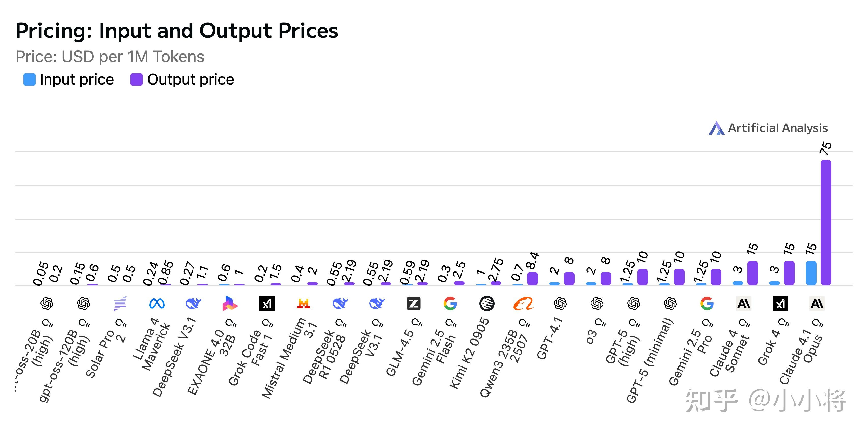The width and height of the screenshot is (868, 435).
Task: Click the Google logo above Gemini 2.5 Flash
Action: 450,304
